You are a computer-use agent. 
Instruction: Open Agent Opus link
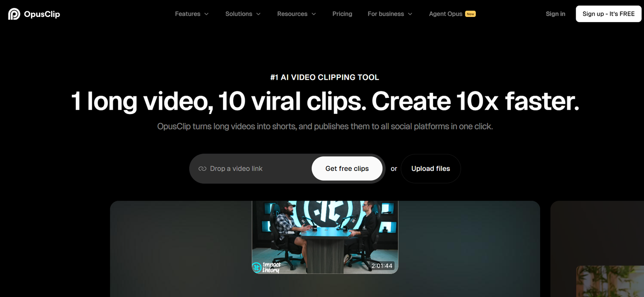click(x=446, y=14)
